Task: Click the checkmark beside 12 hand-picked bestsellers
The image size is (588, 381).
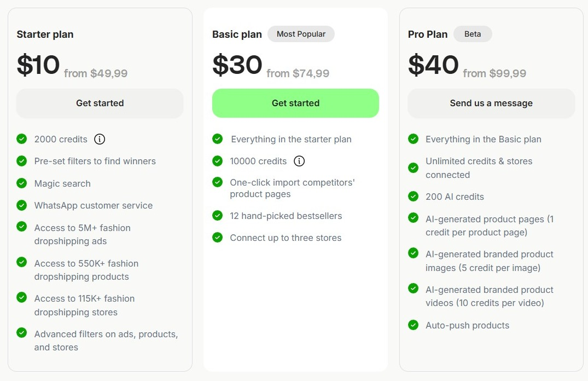Action: tap(217, 216)
